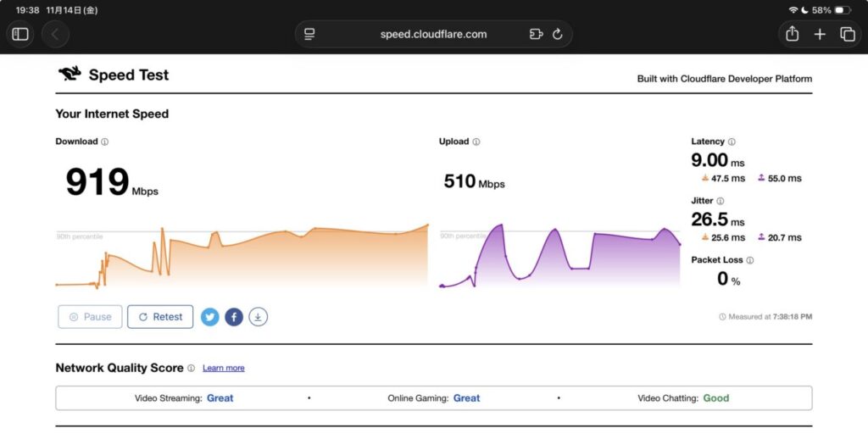
Task: Download the speed test results
Action: coord(259,317)
